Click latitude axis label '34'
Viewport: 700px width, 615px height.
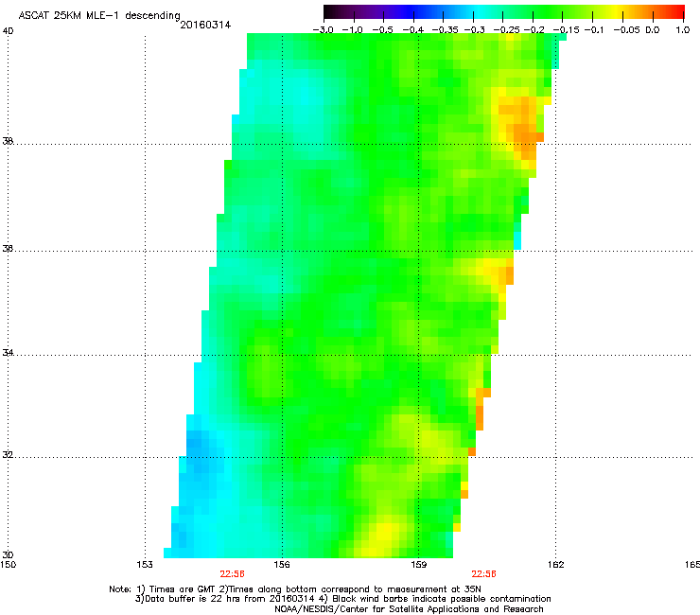tap(8, 353)
